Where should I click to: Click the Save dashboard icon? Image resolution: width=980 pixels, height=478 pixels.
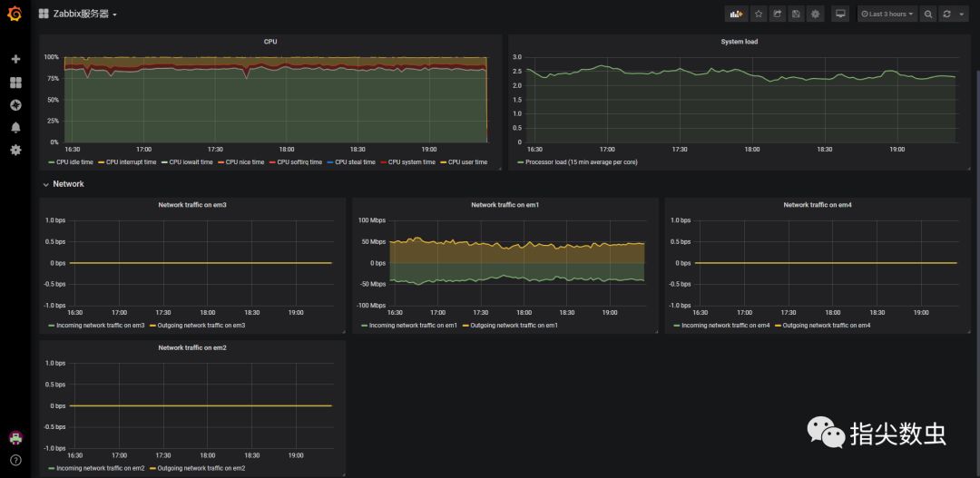point(796,14)
